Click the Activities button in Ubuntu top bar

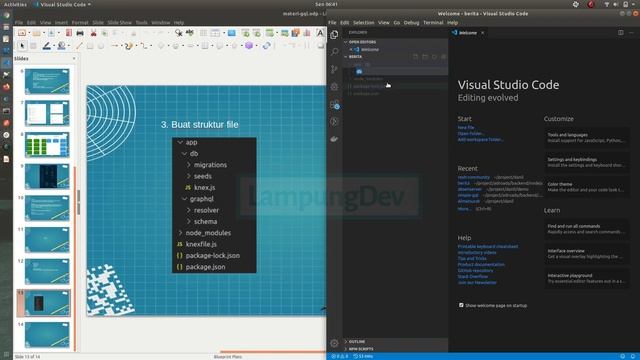15,4
